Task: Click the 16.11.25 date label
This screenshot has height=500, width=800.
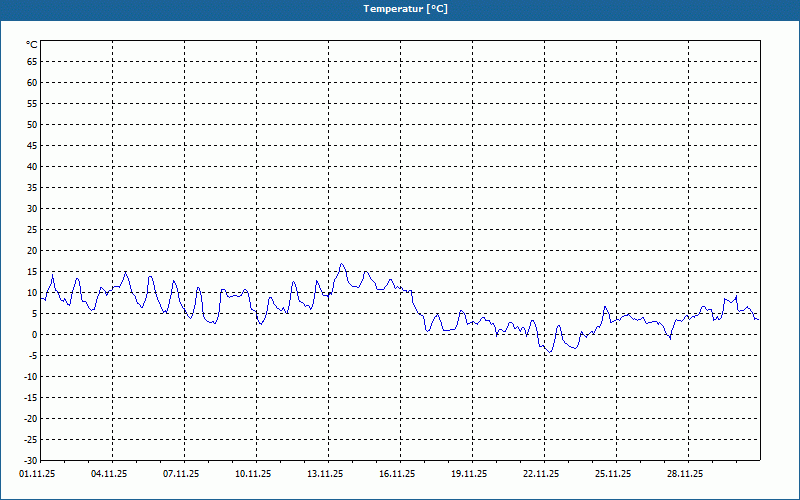Action: point(397,474)
